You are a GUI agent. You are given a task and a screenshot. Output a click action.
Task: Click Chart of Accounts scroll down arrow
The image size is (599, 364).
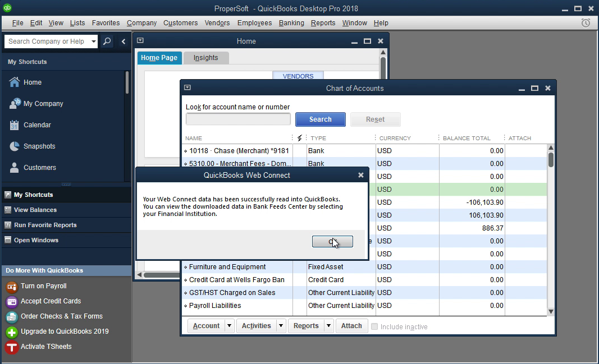[551, 311]
